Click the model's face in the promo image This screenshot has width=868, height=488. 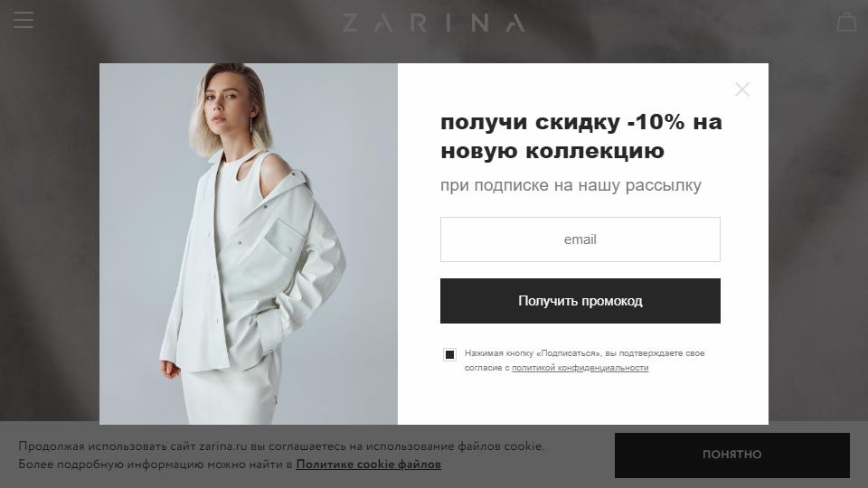point(224,101)
